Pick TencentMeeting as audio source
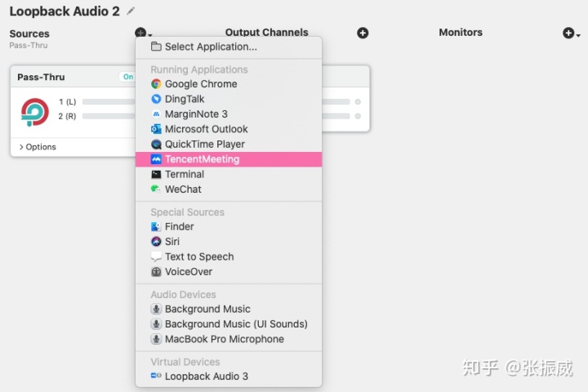The height and width of the screenshot is (392, 588). [229, 159]
